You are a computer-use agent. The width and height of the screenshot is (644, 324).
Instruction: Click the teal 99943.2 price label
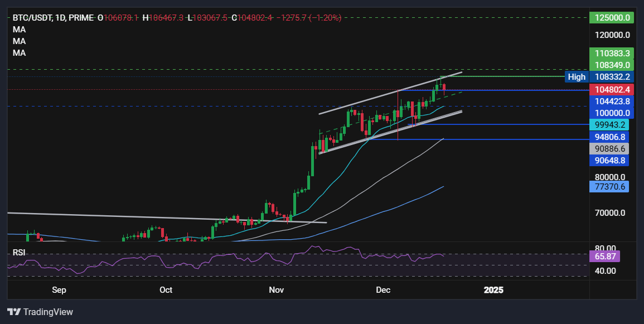click(609, 125)
